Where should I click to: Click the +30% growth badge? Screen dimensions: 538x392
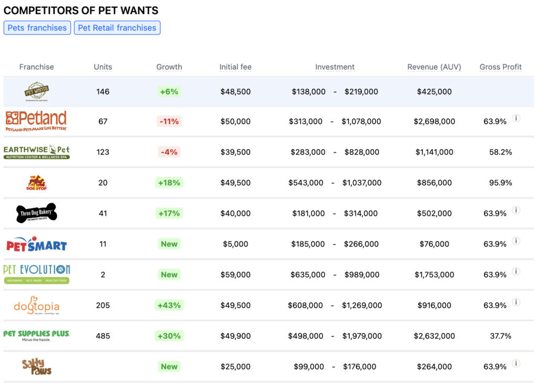pos(169,336)
